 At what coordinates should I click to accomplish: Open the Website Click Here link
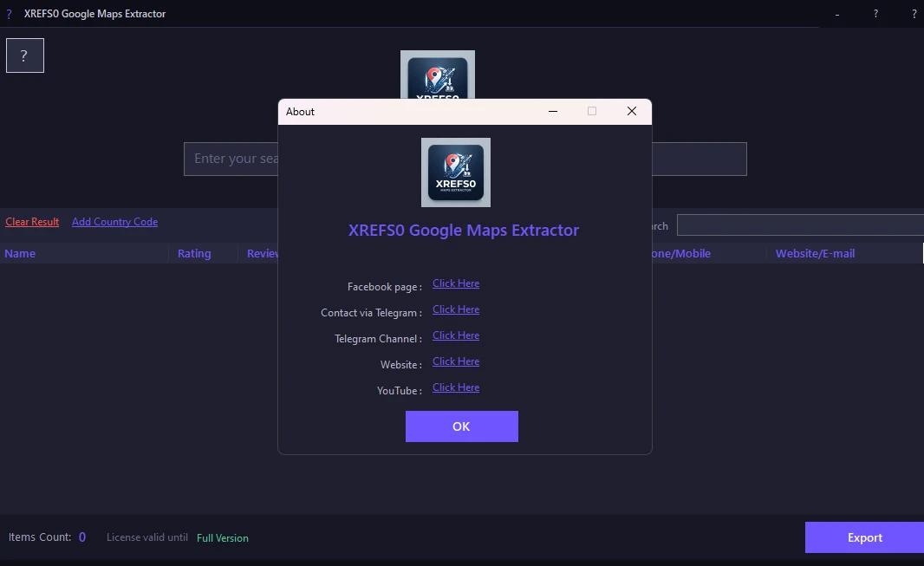pos(456,361)
